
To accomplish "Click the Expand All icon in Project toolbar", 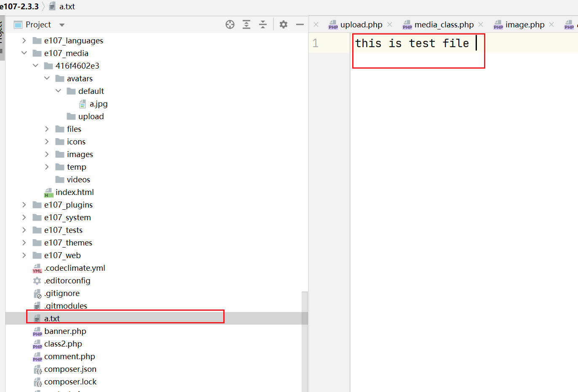I will (246, 24).
